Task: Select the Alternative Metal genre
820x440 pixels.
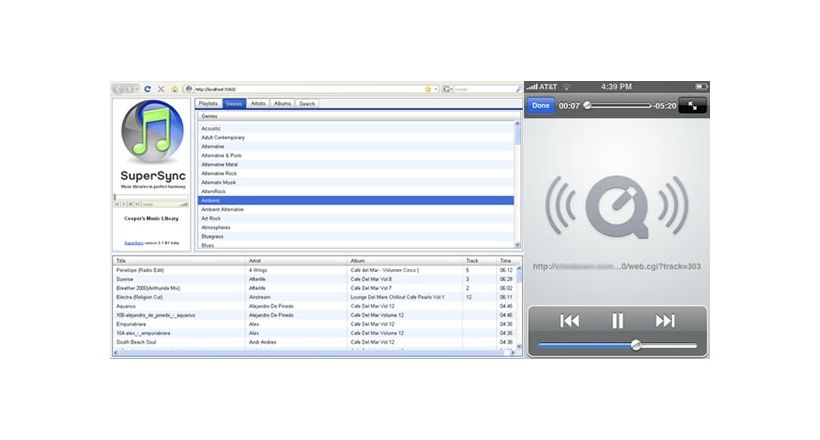Action: pos(356,164)
